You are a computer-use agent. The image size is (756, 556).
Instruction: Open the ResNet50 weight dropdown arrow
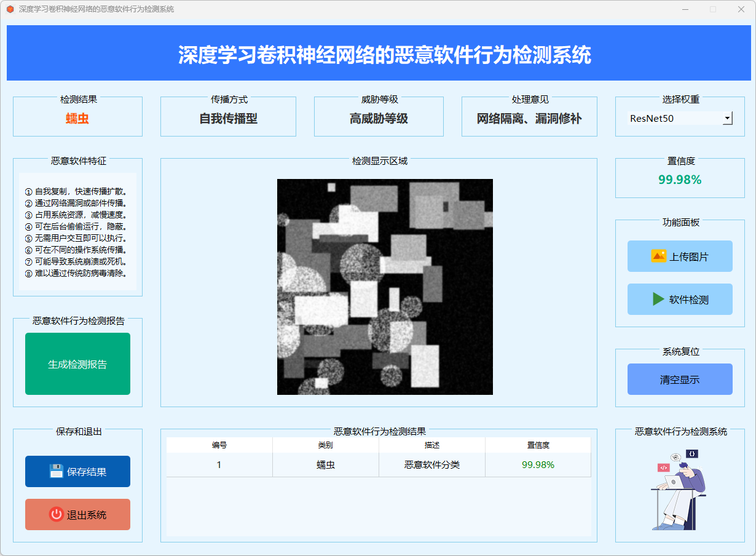pos(727,118)
